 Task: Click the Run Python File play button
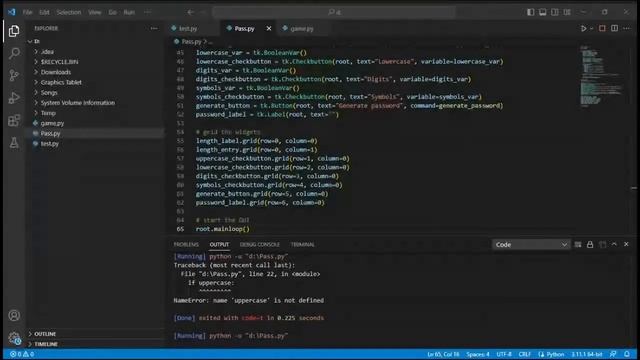click(x=583, y=29)
